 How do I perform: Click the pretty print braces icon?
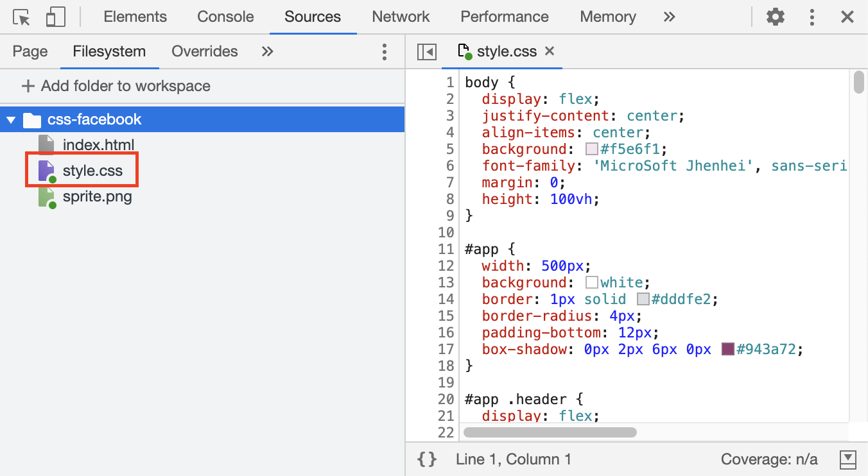click(x=427, y=459)
